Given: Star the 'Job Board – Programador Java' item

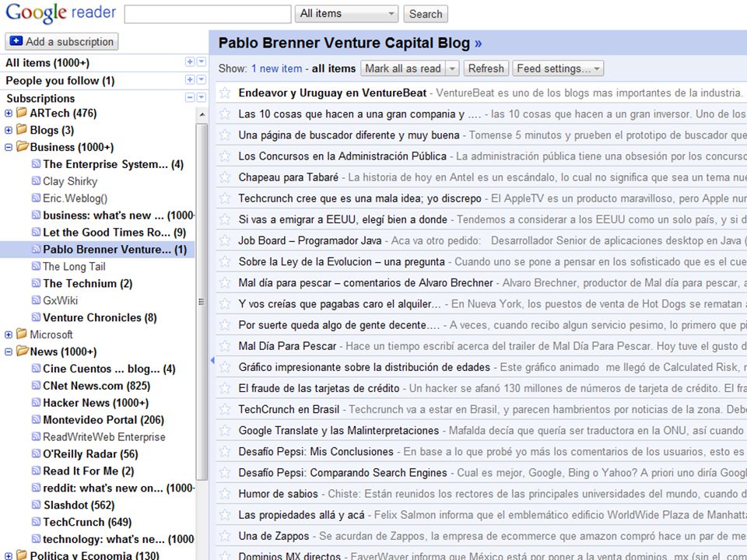Looking at the screenshot, I should (x=225, y=240).
